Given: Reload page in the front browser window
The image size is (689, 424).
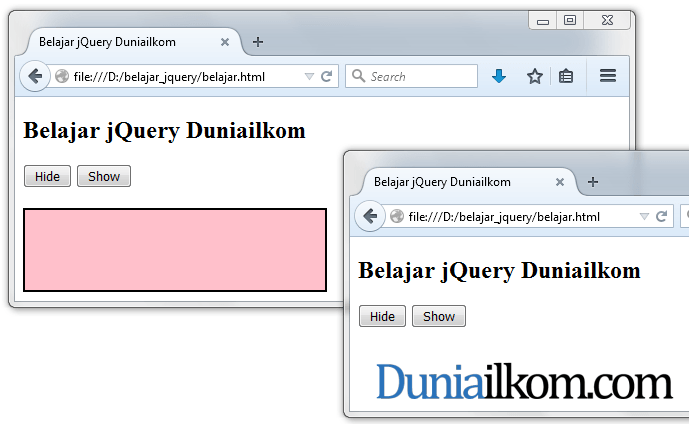Looking at the screenshot, I should [x=661, y=216].
